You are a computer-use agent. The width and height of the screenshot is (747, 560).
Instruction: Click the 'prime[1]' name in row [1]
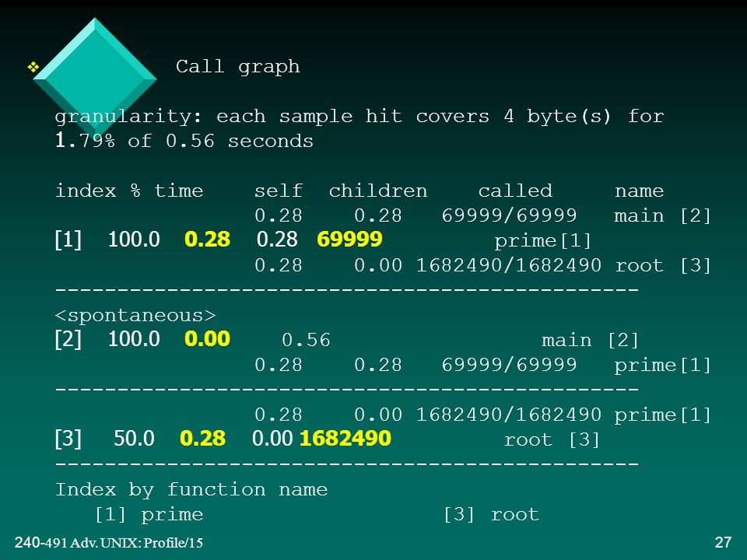tap(542, 241)
